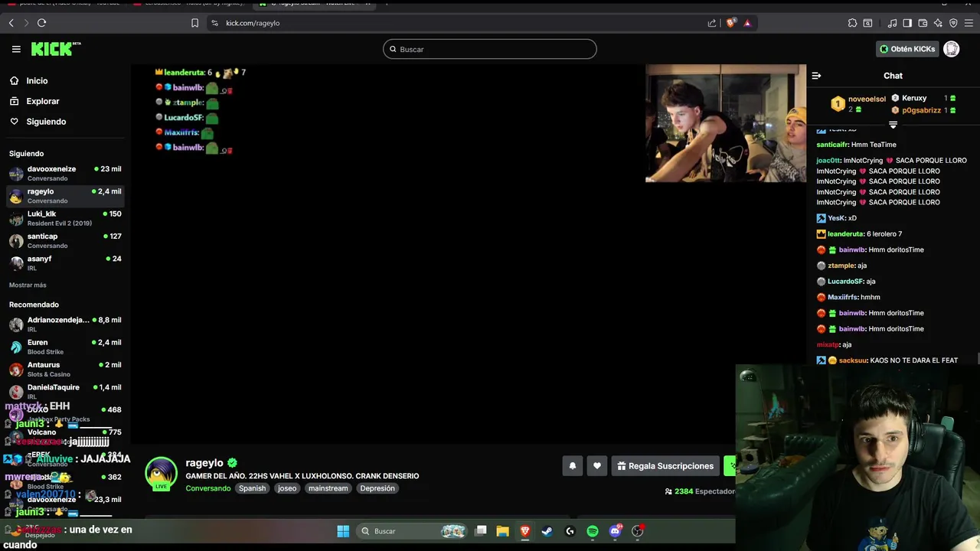
Task: Open Antaurus Slots & Casino channel
Action: 65,369
